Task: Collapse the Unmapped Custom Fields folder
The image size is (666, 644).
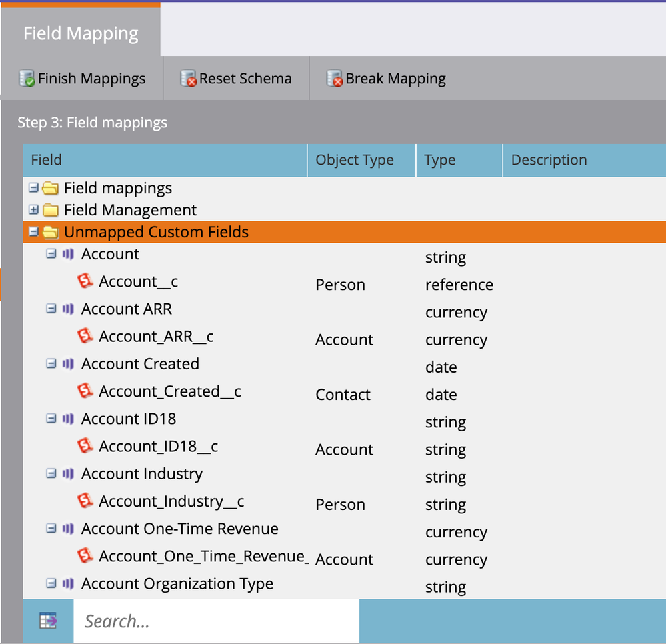Action: click(34, 232)
